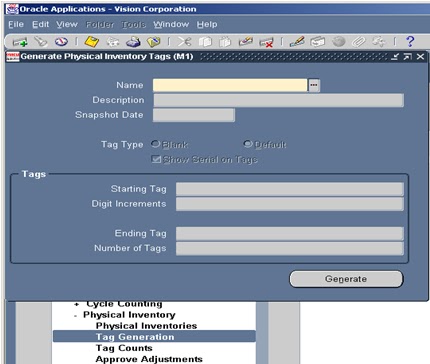Click the Print toolbar icon
430x364 pixels.
(133, 42)
